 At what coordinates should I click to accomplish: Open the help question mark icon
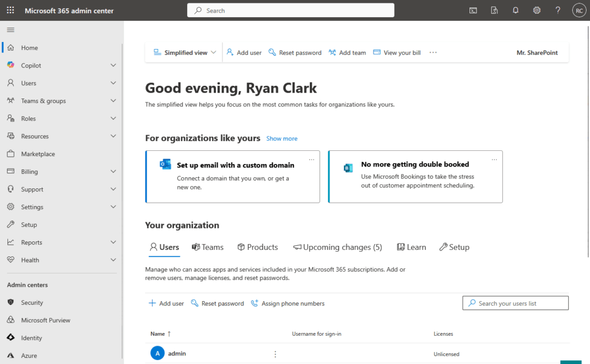(x=558, y=10)
